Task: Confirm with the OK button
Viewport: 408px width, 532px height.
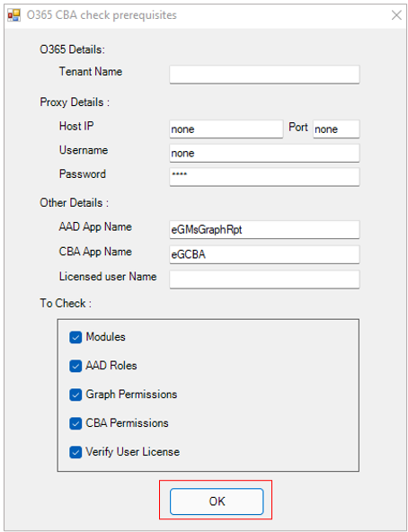Action: (x=217, y=501)
